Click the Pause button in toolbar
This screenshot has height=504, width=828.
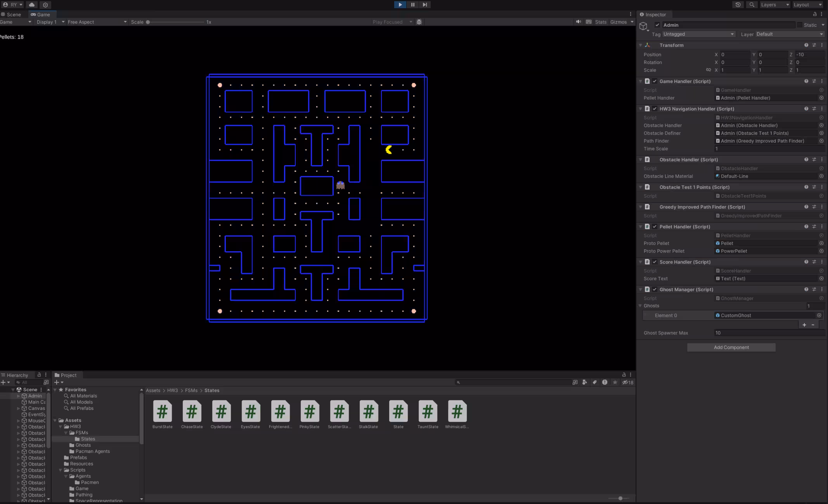tap(412, 5)
